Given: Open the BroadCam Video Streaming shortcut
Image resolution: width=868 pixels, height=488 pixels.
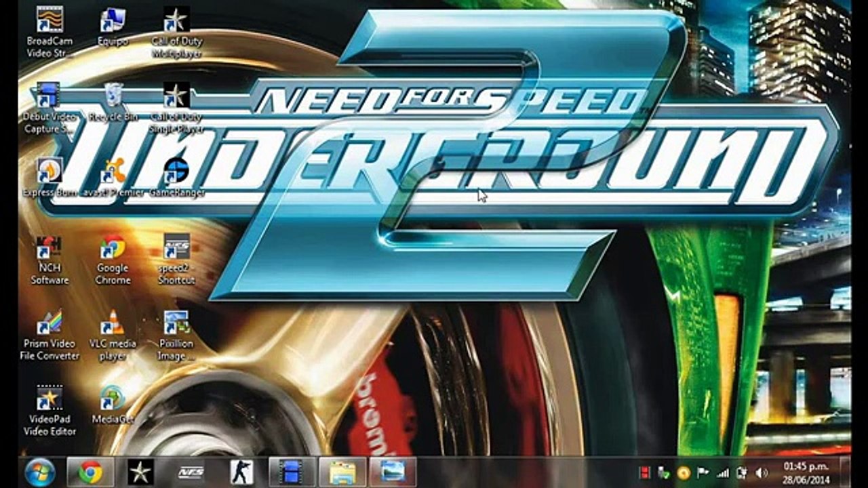Looking at the screenshot, I should (x=50, y=33).
